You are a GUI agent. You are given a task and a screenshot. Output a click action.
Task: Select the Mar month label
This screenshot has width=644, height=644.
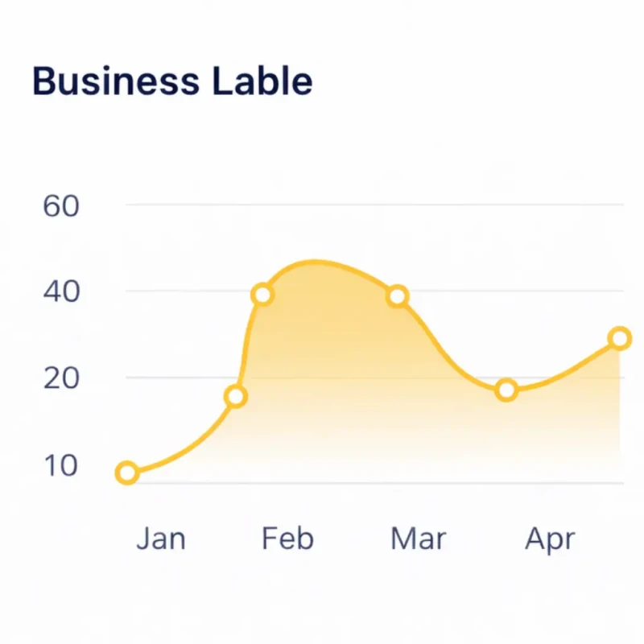[418, 539]
